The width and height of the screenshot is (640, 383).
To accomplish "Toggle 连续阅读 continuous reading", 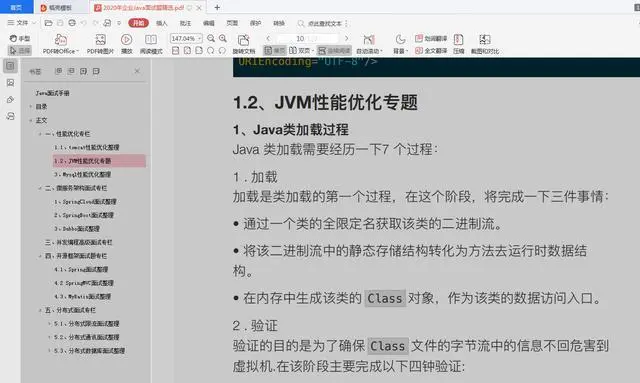I will (334, 51).
